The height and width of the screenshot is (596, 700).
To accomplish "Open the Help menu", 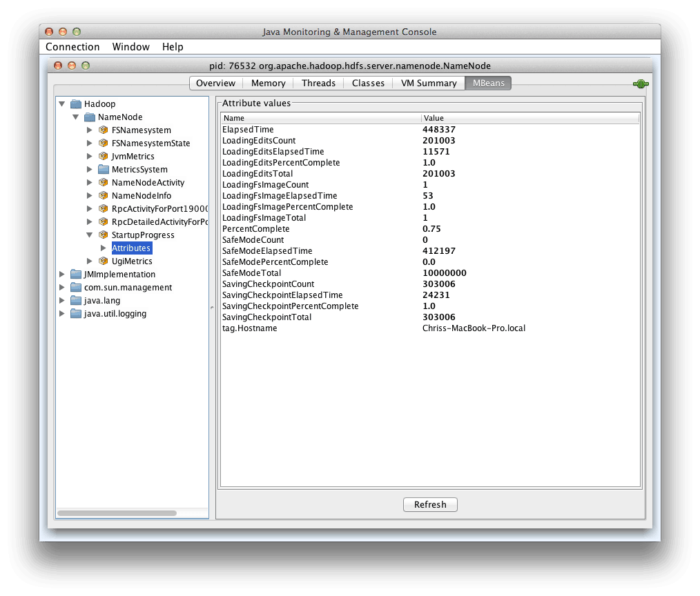I will (173, 47).
